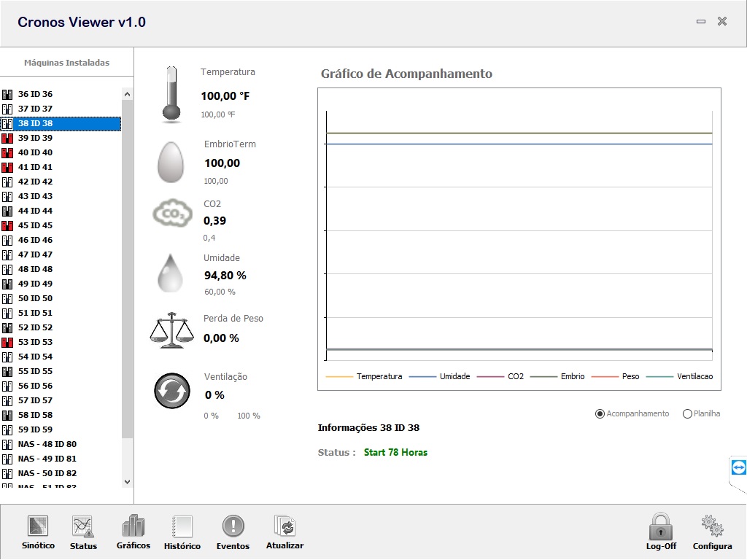
Task: Open the Gráficos charts icon
Action: (x=133, y=526)
